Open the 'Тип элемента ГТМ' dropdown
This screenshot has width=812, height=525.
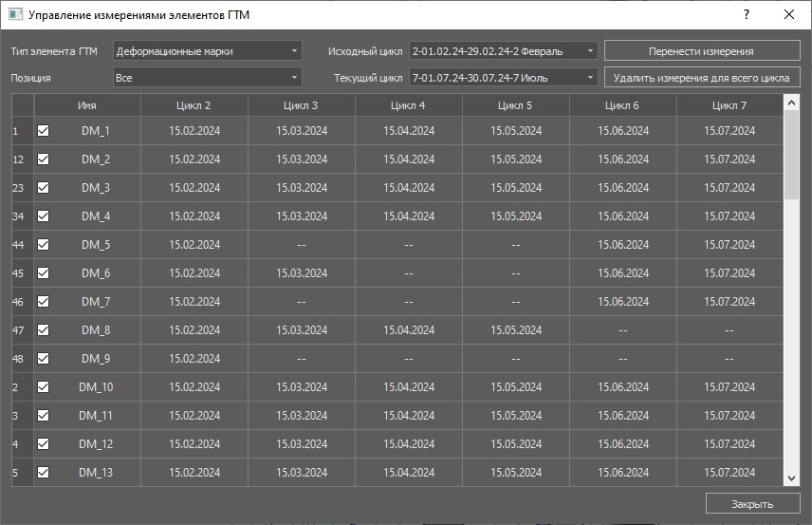(x=207, y=51)
